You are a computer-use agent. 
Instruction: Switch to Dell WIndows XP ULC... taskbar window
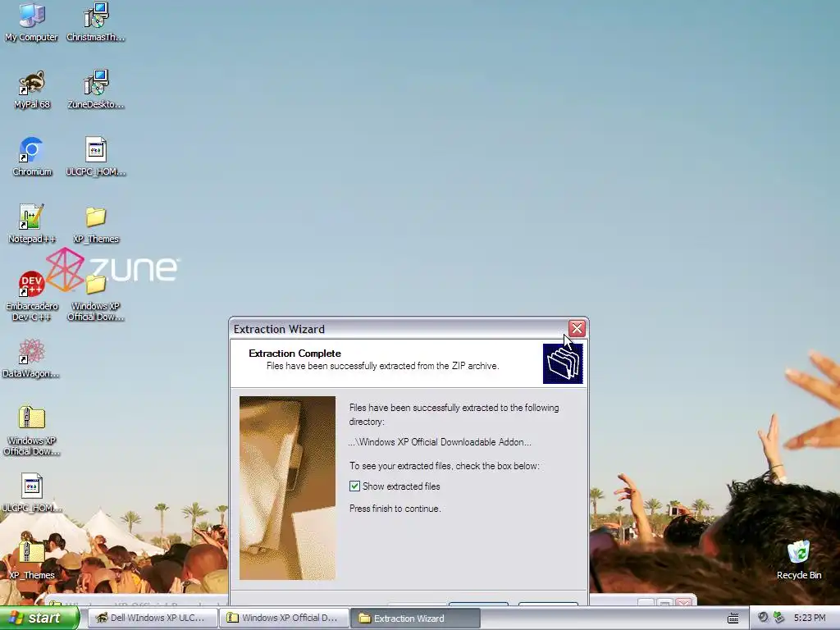click(153, 618)
